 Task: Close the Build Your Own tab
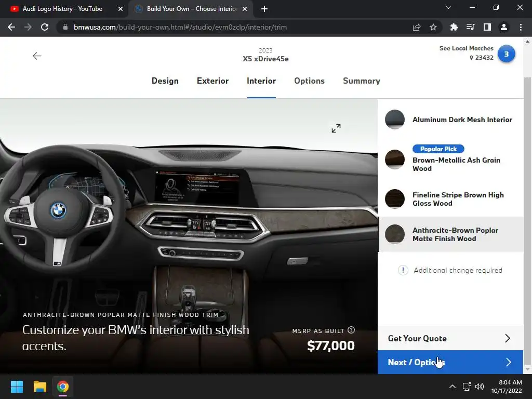pyautogui.click(x=245, y=9)
